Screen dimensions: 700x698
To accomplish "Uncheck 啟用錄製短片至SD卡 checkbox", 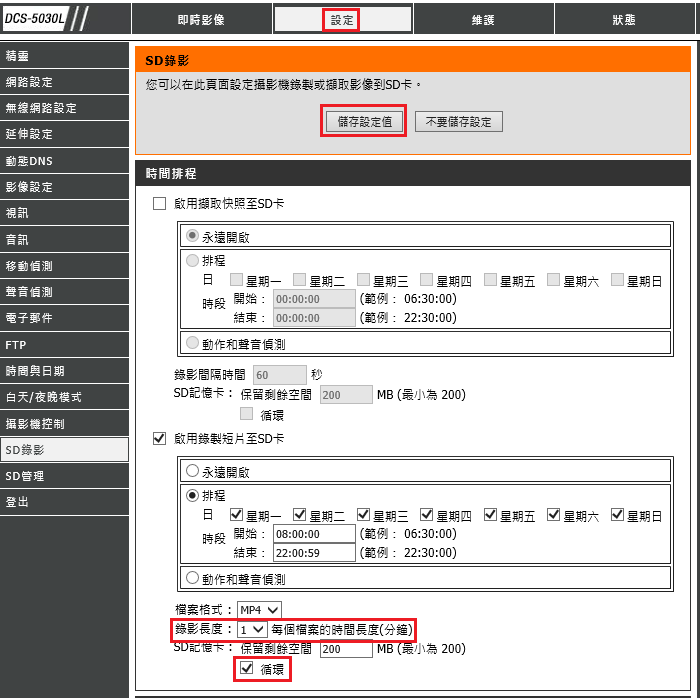I will (x=159, y=438).
